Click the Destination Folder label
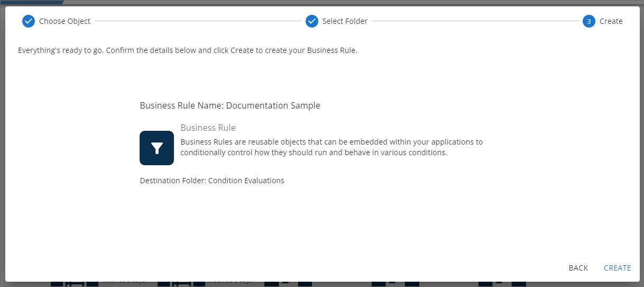644x287 pixels. coord(173,181)
